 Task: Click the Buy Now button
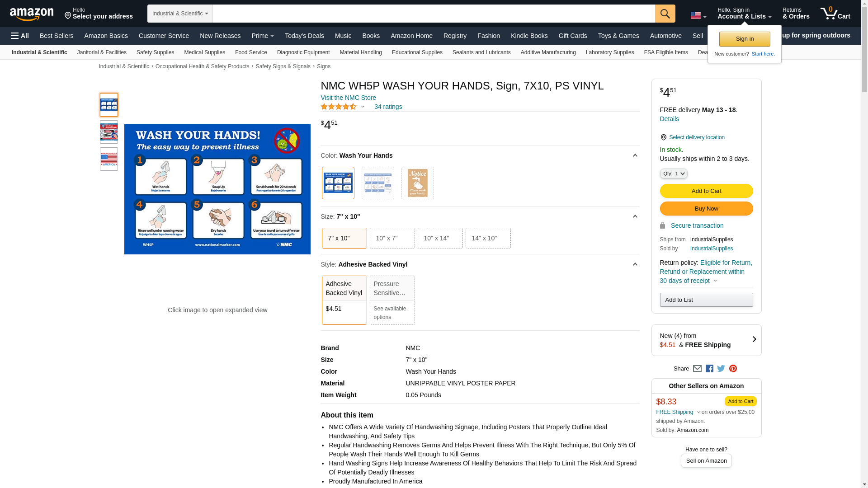[x=706, y=209]
